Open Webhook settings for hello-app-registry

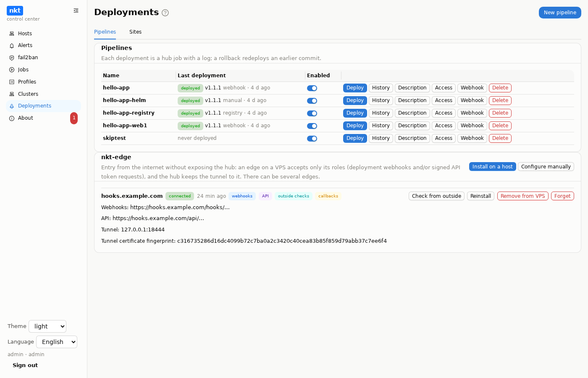472,113
